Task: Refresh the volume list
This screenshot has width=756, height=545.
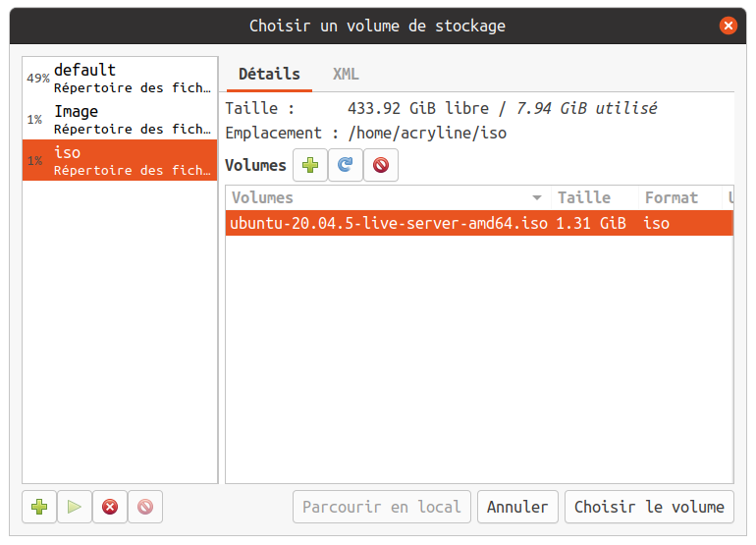Action: click(346, 166)
